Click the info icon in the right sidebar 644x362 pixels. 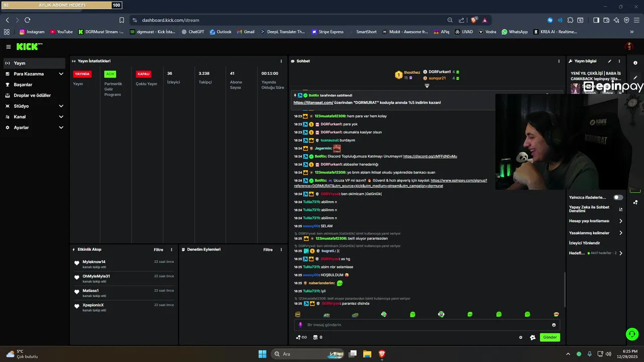[635, 63]
